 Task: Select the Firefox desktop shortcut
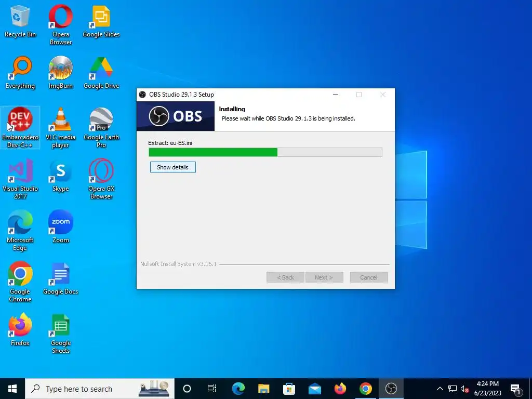click(20, 329)
